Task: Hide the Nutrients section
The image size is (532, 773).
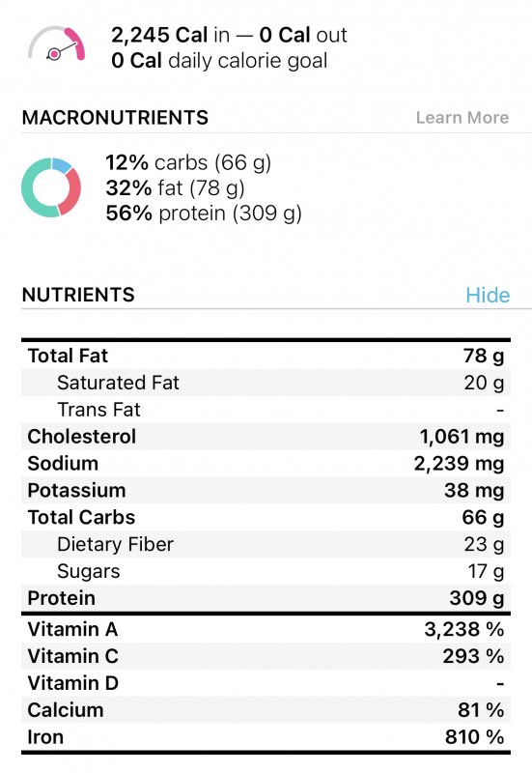Action: pyautogui.click(x=488, y=295)
